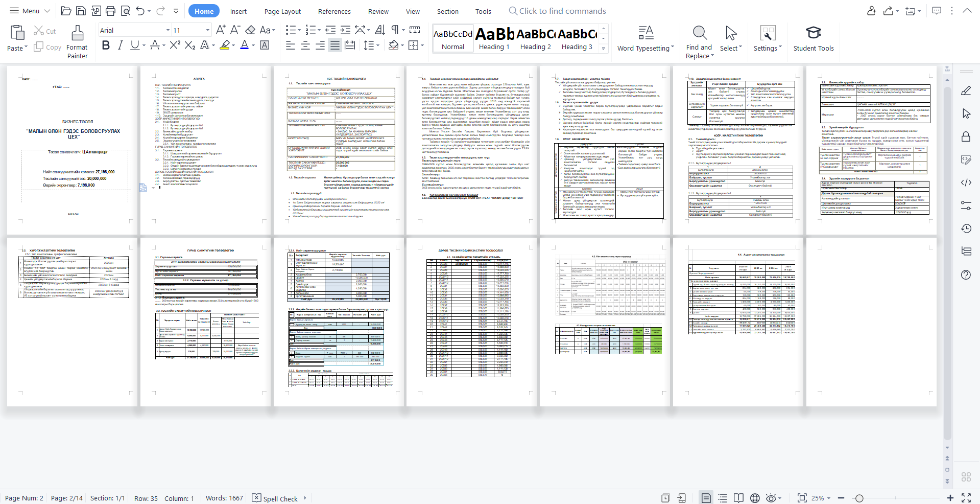
Task: Click the Format Painter icon
Action: [x=77, y=34]
